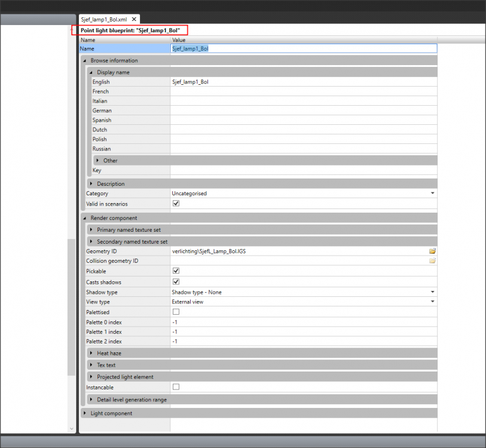This screenshot has width=486, height=448.
Task: Open the Shadow type dropdown
Action: pyautogui.click(x=432, y=292)
